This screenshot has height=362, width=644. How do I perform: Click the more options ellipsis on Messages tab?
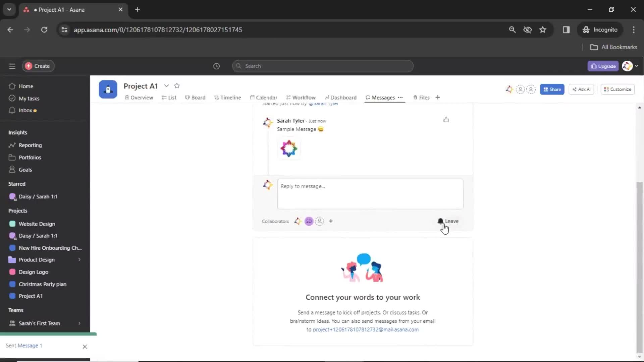(401, 98)
